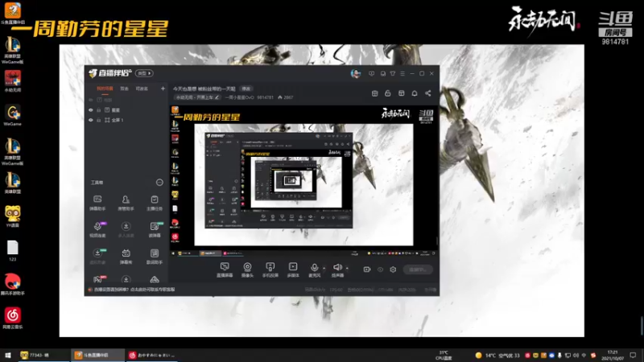Click the share icon in the header

click(x=428, y=93)
